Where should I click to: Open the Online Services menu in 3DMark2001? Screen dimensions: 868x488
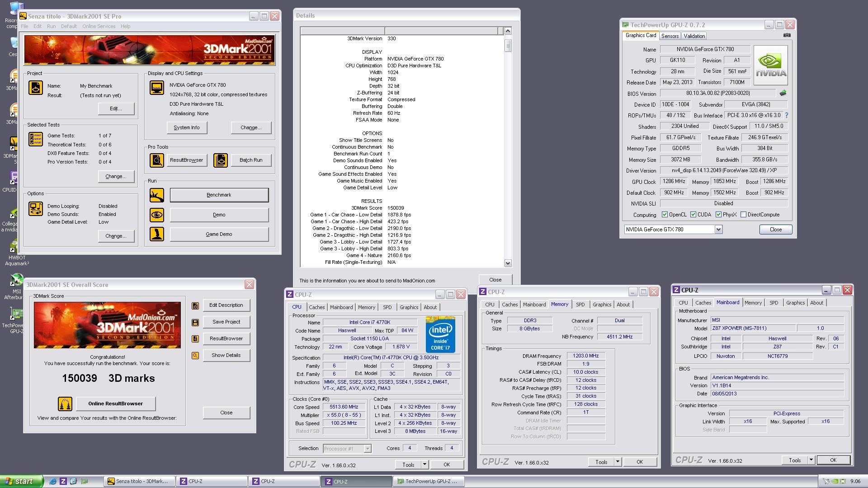[99, 26]
